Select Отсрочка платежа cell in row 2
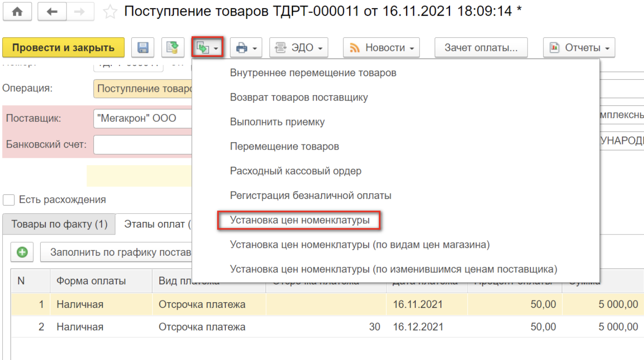 (209, 327)
